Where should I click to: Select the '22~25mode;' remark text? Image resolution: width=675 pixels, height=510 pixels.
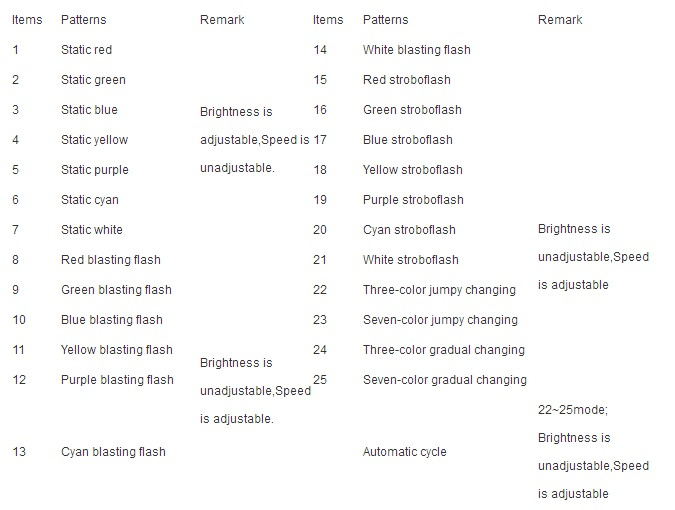pyautogui.click(x=573, y=410)
